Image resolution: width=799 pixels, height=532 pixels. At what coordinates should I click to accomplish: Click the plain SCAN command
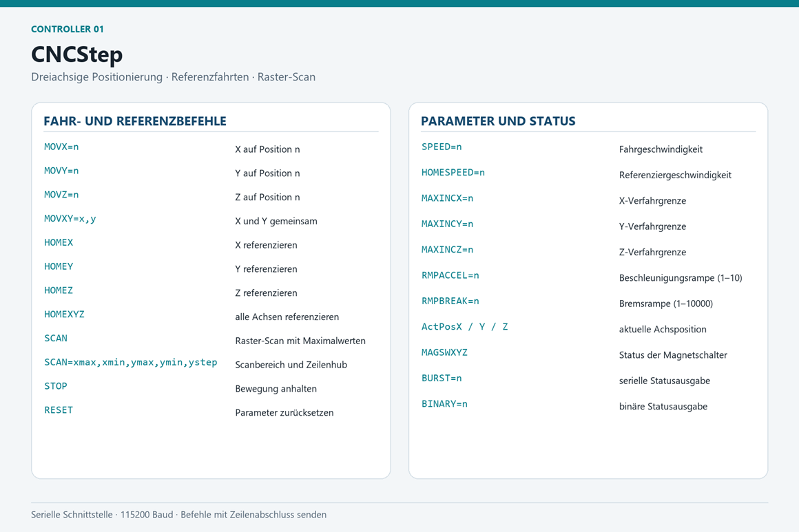tap(56, 338)
